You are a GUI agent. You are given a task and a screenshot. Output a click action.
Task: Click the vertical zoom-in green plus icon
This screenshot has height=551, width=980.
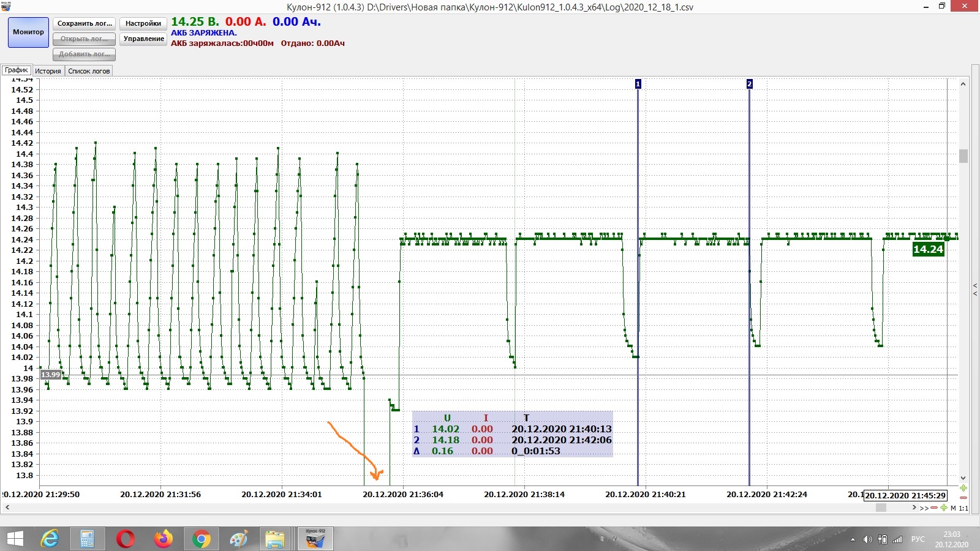pos(963,488)
